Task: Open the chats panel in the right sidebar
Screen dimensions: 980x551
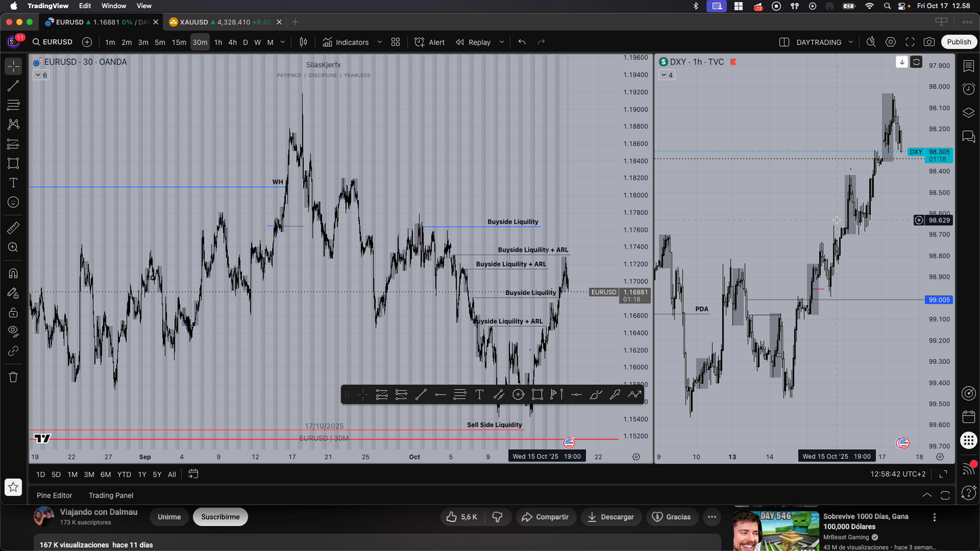Action: pyautogui.click(x=968, y=136)
